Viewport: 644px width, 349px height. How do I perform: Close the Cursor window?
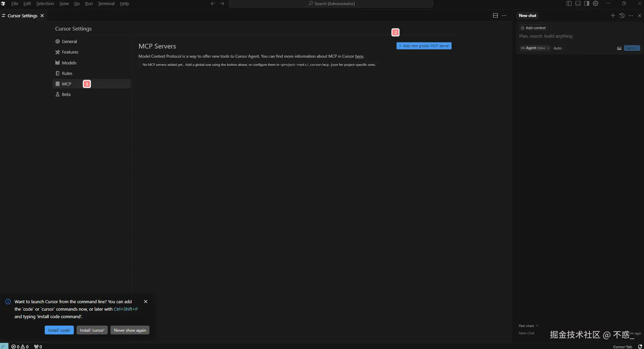tap(639, 3)
